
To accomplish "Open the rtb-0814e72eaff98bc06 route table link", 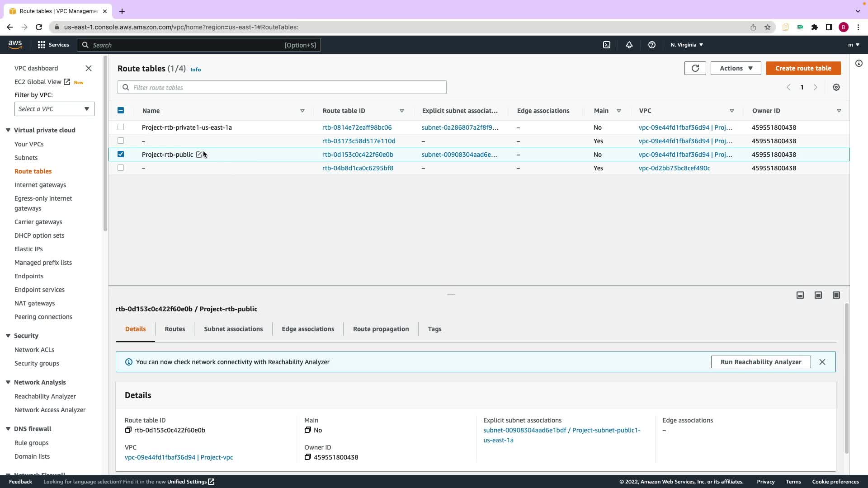I will click(x=357, y=127).
